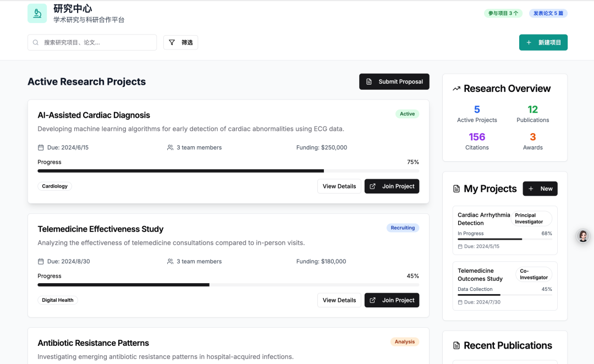
Task: Click the Submit Proposal button
Action: [x=394, y=81]
